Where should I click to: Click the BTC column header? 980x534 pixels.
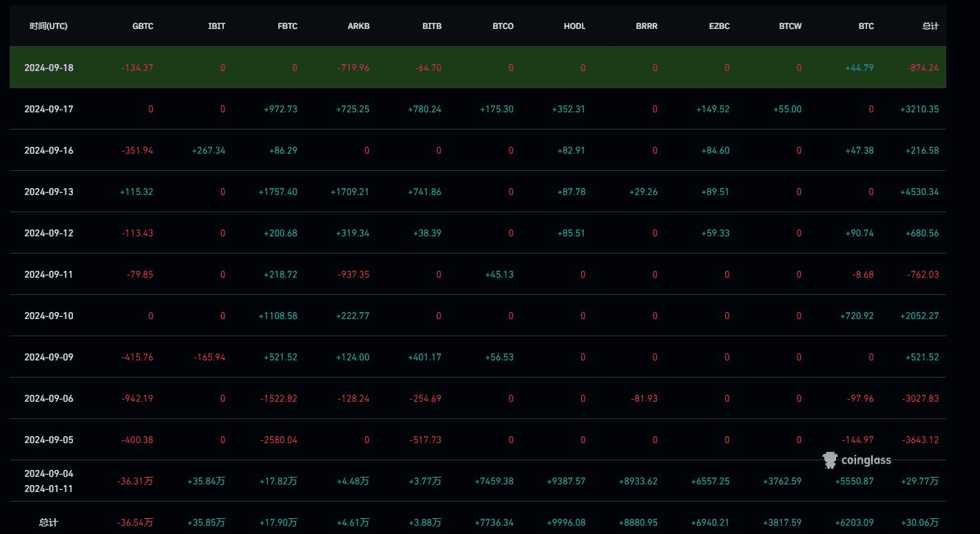click(866, 26)
